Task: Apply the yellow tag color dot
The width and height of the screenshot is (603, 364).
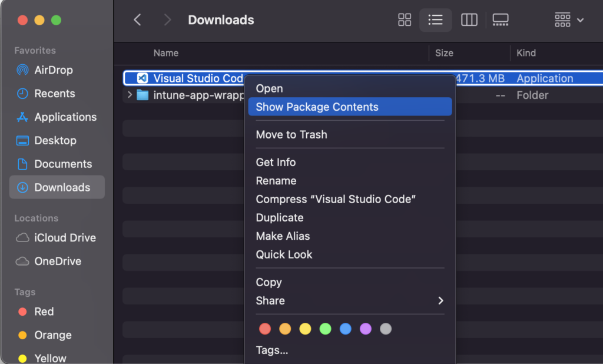Action: [306, 329]
